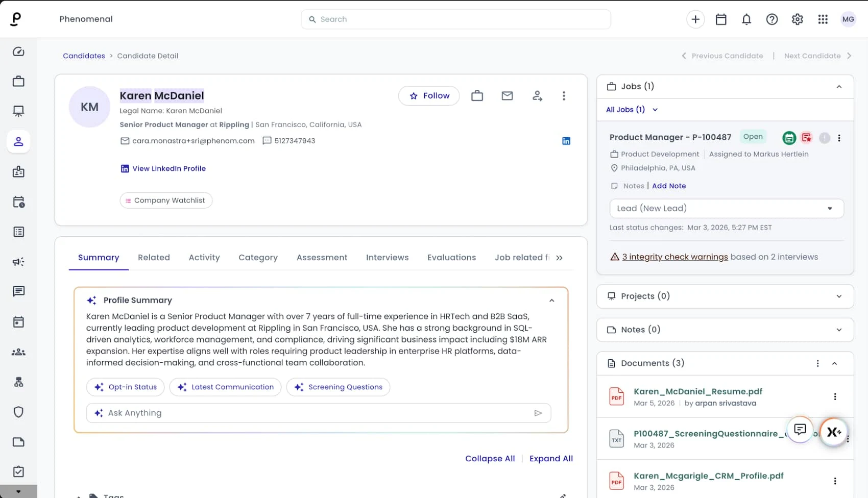Open the Assessment tab
Viewport: 868px width, 498px height.
322,258
